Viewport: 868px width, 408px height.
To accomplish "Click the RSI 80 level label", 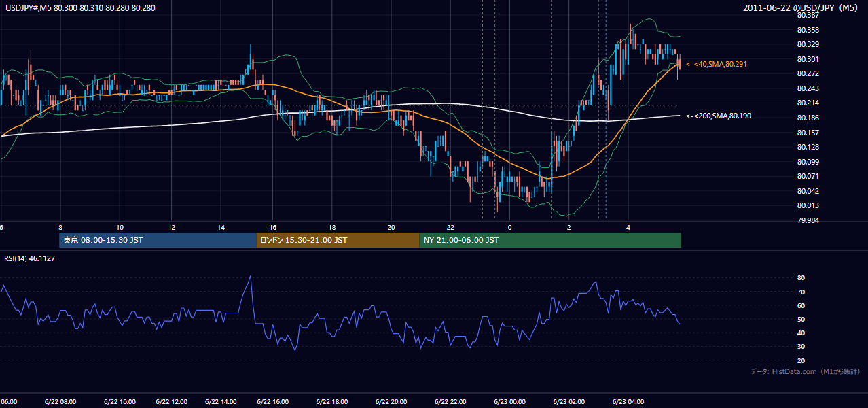I will [x=801, y=278].
